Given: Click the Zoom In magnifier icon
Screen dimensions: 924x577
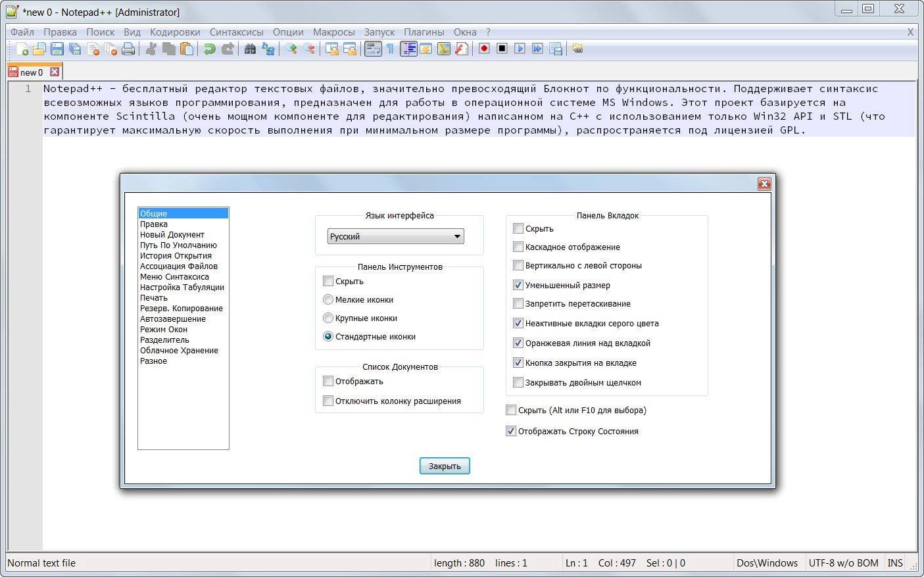Looking at the screenshot, I should pos(291,49).
